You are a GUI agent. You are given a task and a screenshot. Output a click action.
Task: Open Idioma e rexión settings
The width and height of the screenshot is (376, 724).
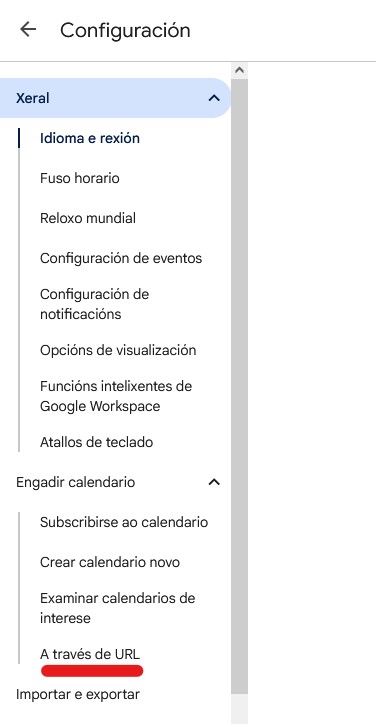tap(90, 138)
